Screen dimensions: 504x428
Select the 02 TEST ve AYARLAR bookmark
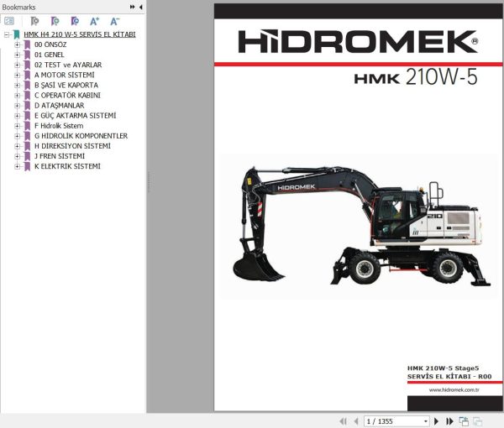(68, 65)
